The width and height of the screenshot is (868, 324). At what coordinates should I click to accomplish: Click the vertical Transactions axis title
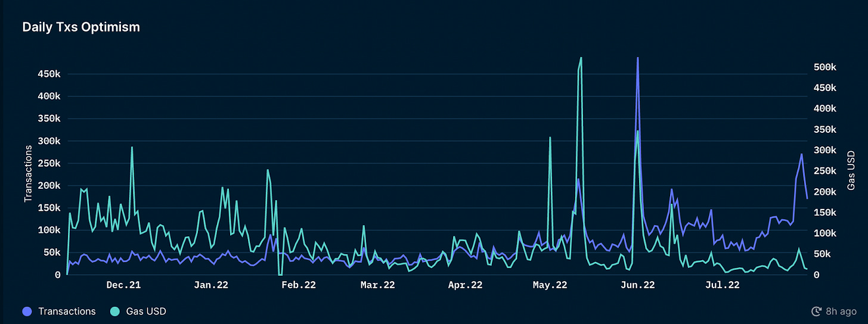[x=27, y=173]
